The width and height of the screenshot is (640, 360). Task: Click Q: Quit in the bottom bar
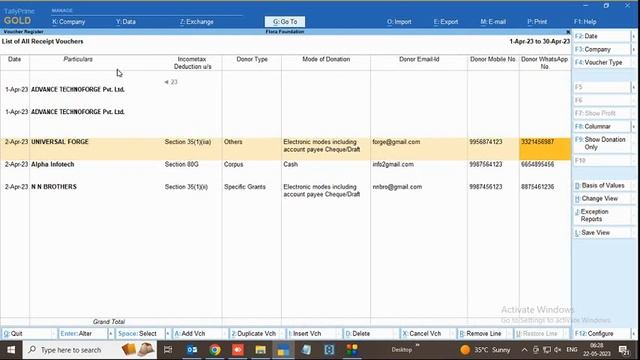(x=27, y=333)
